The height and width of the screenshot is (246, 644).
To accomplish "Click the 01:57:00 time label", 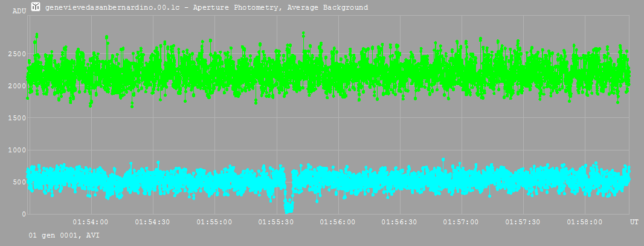I will (461, 222).
